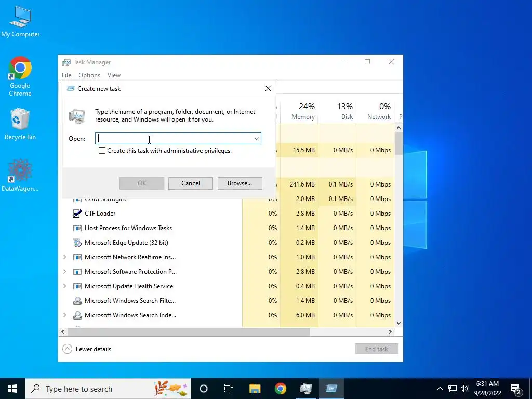The image size is (532, 399).
Task: Click the Task Manager taskbar icon
Action: [305, 389]
